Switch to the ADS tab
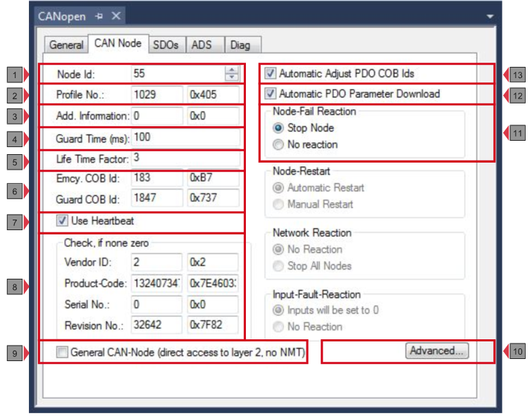532x416 pixels. (x=202, y=45)
